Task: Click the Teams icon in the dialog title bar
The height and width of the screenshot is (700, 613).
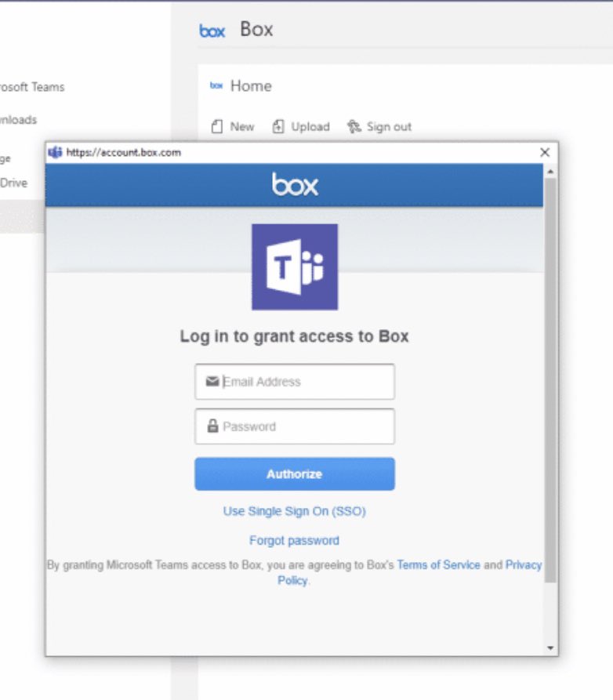Action: click(x=55, y=153)
